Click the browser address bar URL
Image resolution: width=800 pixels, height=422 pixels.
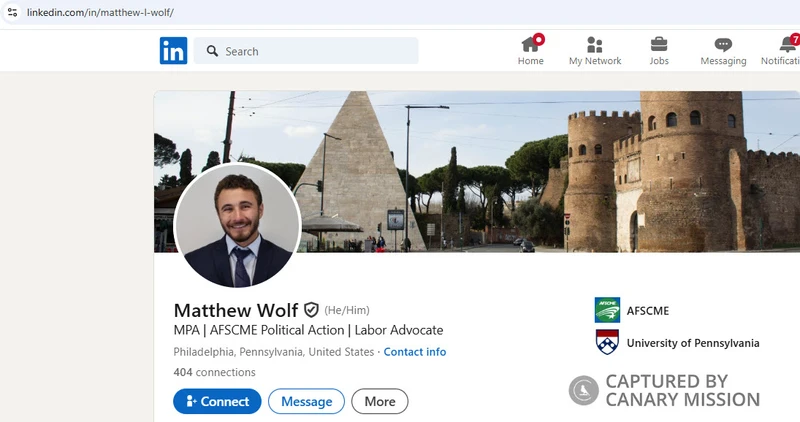coord(100,11)
